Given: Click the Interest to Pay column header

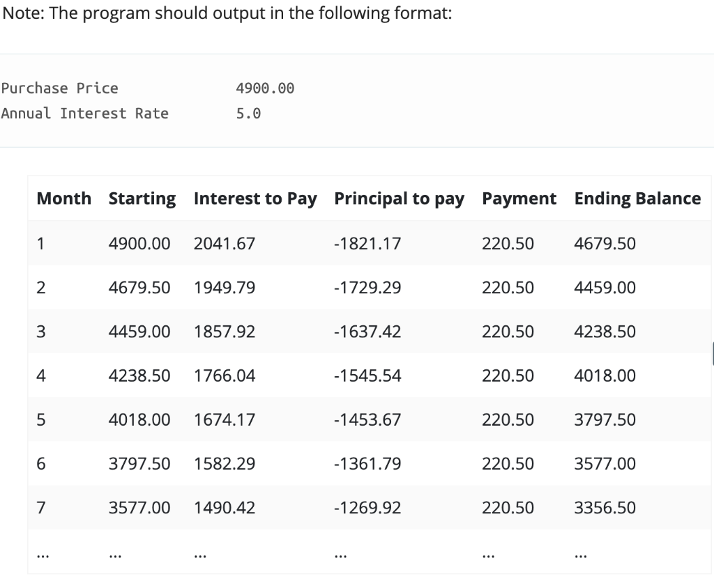Looking at the screenshot, I should (x=255, y=199).
